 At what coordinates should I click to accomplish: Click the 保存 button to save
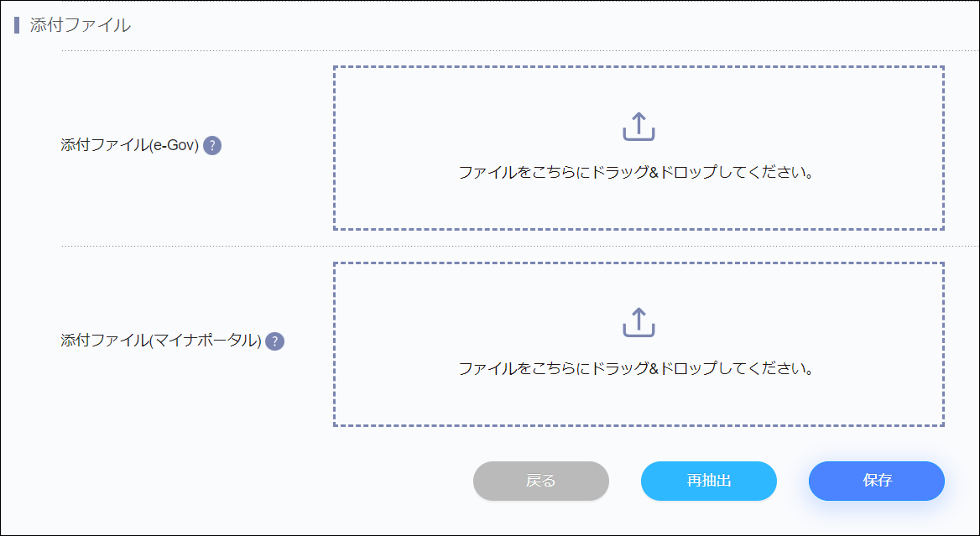(x=876, y=481)
